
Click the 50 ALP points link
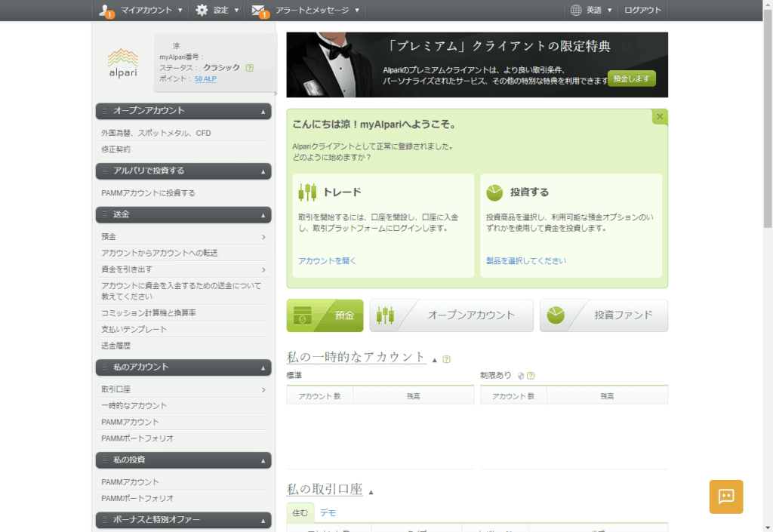pos(205,78)
